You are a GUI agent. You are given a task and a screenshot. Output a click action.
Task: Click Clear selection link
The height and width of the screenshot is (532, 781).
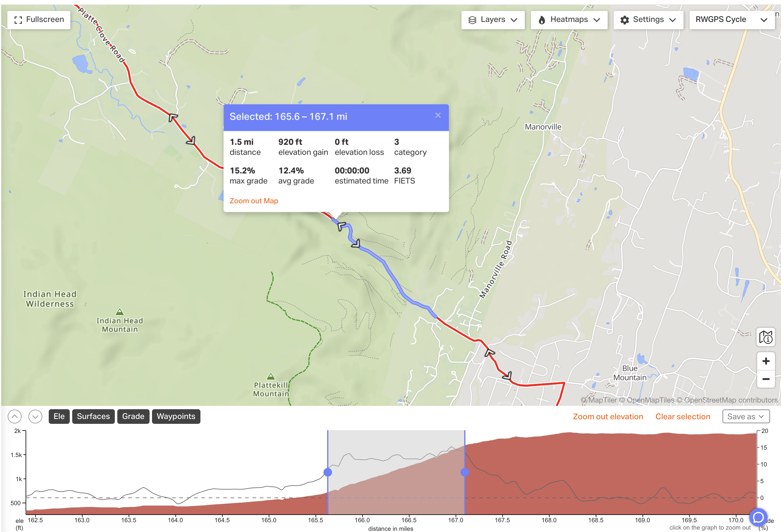[x=683, y=417]
